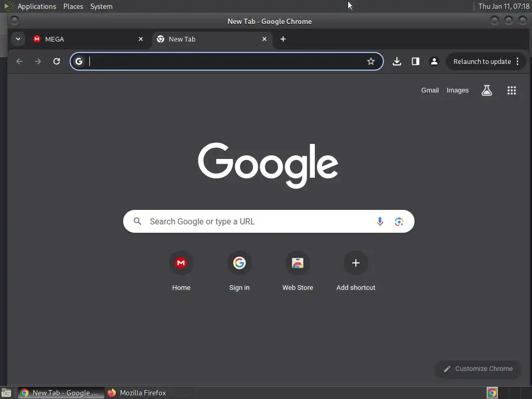The image size is (532, 399).
Task: Open the Web Store shortcut
Action: (x=298, y=271)
